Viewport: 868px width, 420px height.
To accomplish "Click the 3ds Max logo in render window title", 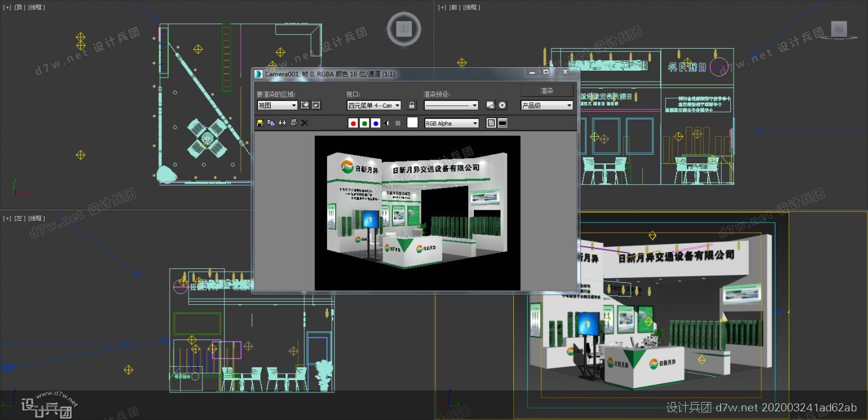I will tap(259, 74).
